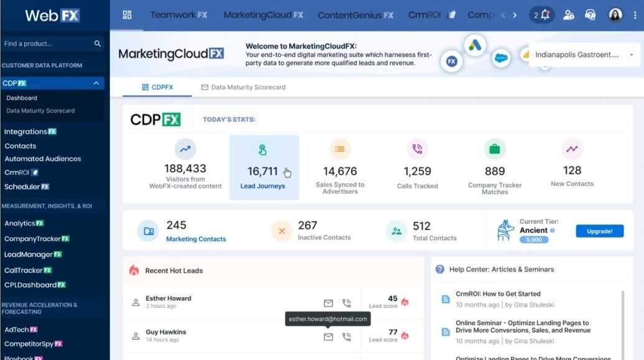Click the Ancient tier info icon
Image resolution: width=644 pixels, height=360 pixels.
(x=553, y=231)
